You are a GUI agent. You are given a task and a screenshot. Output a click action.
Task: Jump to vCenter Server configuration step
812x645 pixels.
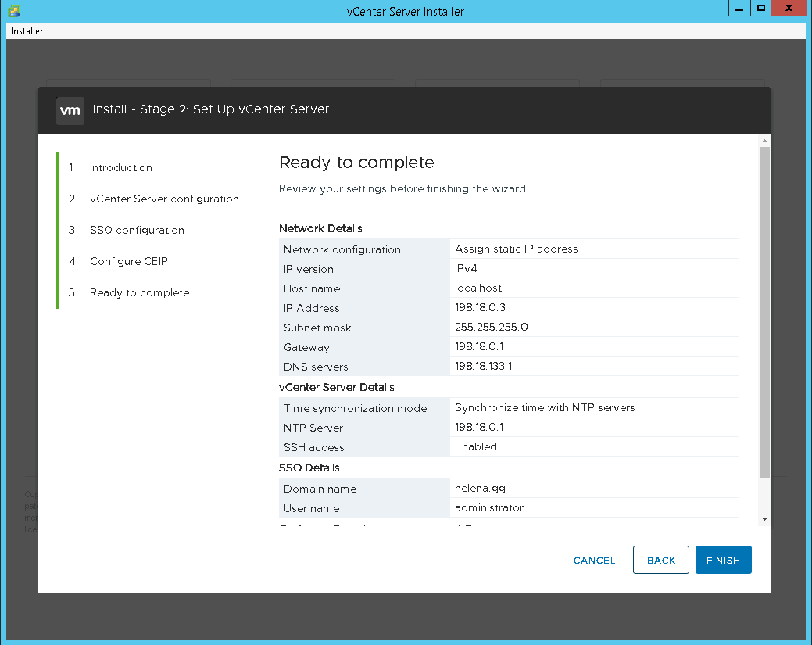point(164,199)
